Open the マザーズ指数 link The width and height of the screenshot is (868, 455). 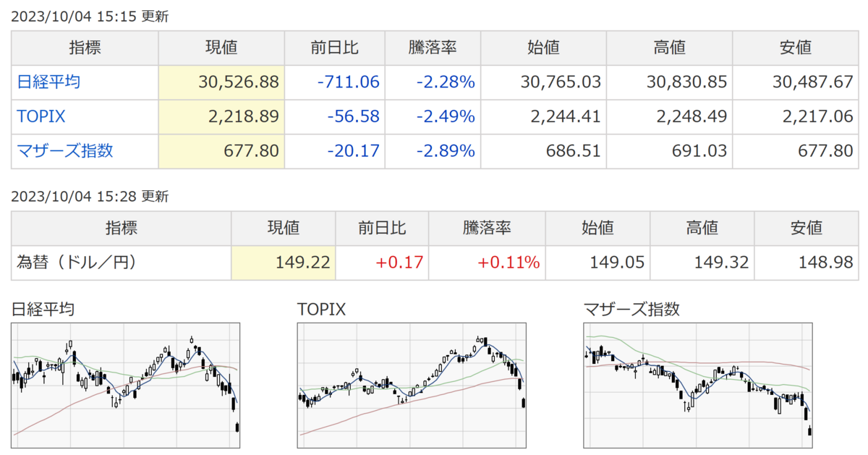click(64, 151)
